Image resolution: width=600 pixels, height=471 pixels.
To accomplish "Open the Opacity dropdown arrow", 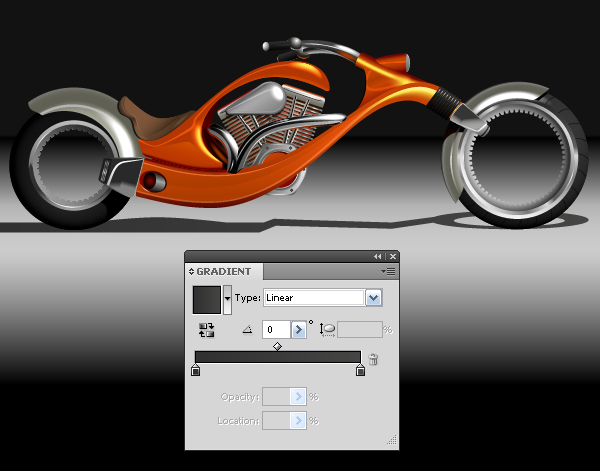I will coord(298,397).
